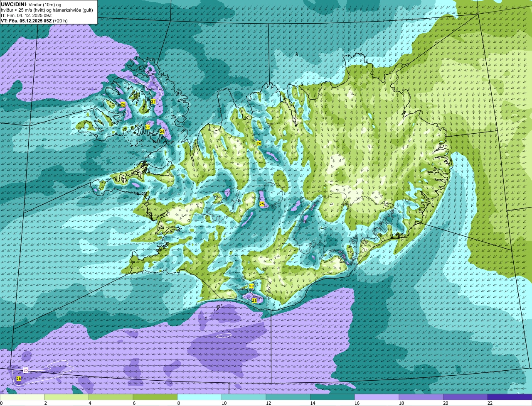532x406 pixels.
Task: Click the 14–16 m/s dark teal legend swatch
Action: [332, 397]
